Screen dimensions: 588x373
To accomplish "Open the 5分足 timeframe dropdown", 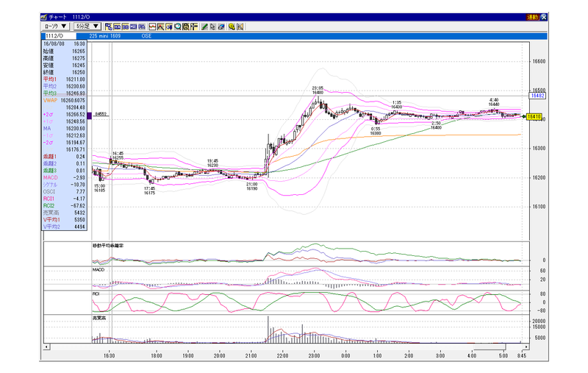I will coord(87,26).
